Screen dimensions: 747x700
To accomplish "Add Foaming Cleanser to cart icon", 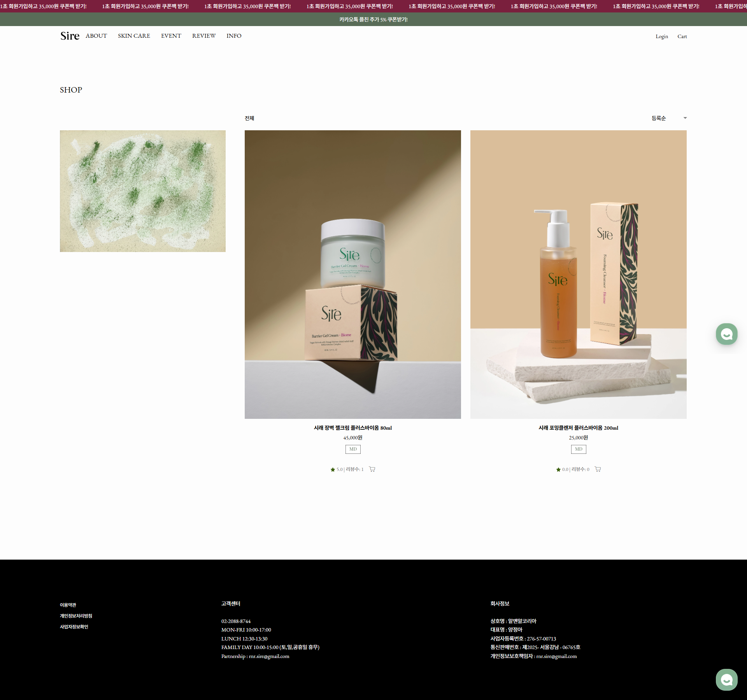I will coord(598,469).
